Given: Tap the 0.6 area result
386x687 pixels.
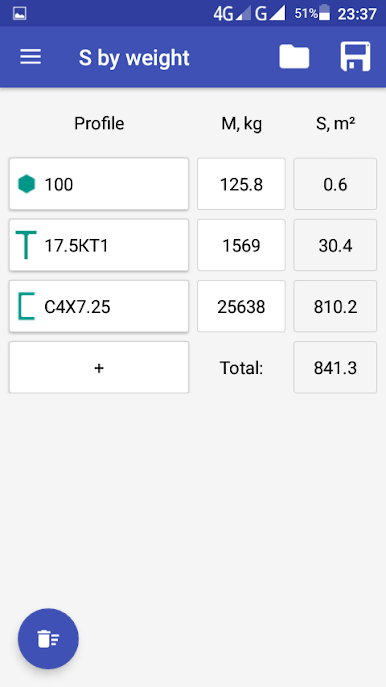Looking at the screenshot, I should (x=335, y=184).
